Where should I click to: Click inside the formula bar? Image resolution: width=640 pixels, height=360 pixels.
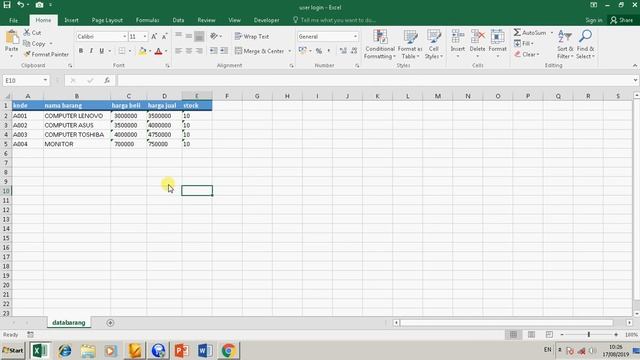[376, 80]
